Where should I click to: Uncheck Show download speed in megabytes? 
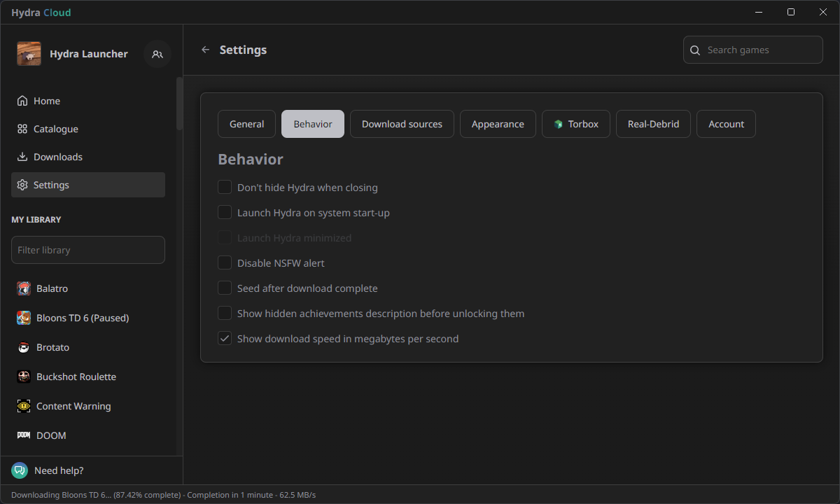225,339
